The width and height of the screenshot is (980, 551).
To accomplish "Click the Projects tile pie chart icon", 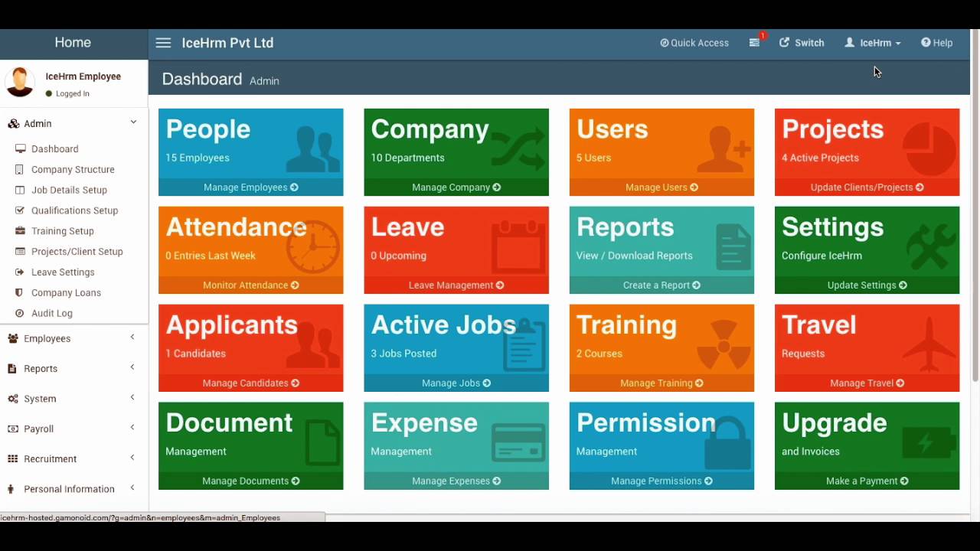I will (929, 150).
